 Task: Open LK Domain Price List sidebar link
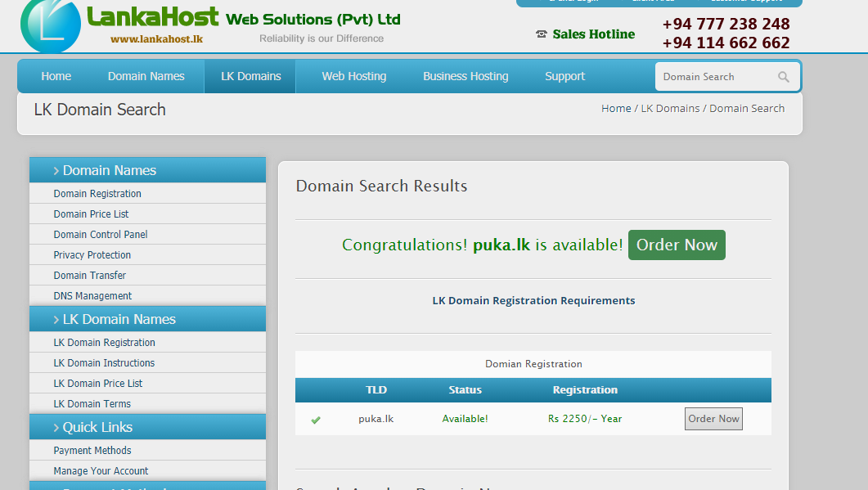tap(97, 384)
